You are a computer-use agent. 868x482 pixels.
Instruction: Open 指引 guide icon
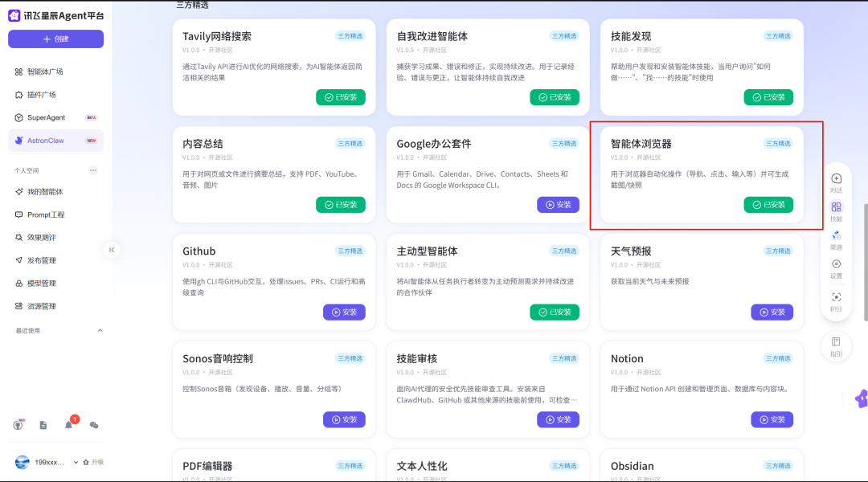[x=836, y=347]
